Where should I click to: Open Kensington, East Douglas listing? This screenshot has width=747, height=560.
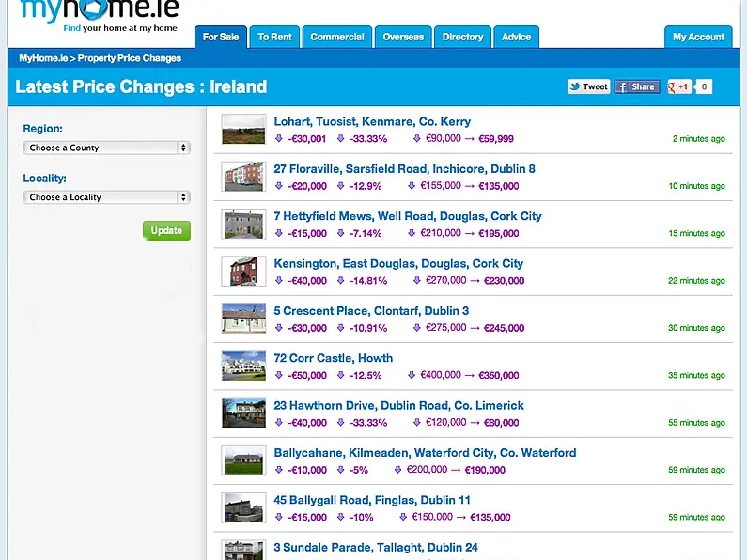coord(398,263)
